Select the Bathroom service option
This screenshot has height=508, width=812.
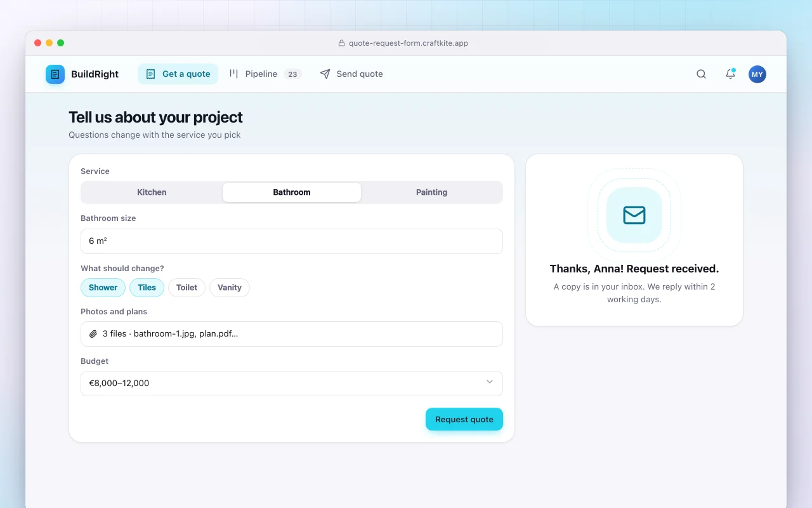pos(292,192)
